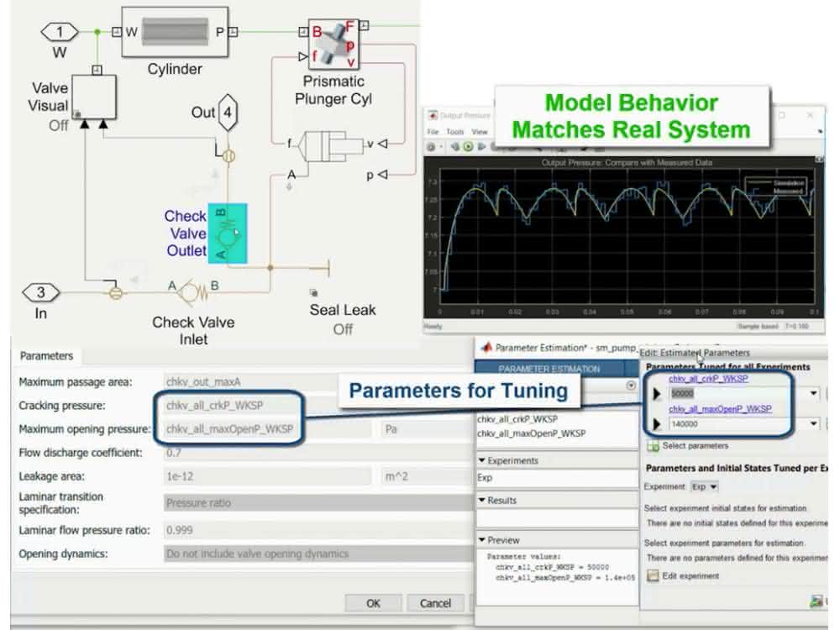Click the scope step forward icon
This screenshot has height=630, width=840.
pyautogui.click(x=481, y=146)
